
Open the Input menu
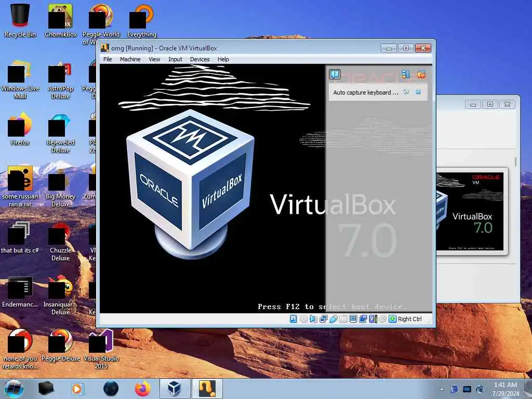tap(175, 59)
